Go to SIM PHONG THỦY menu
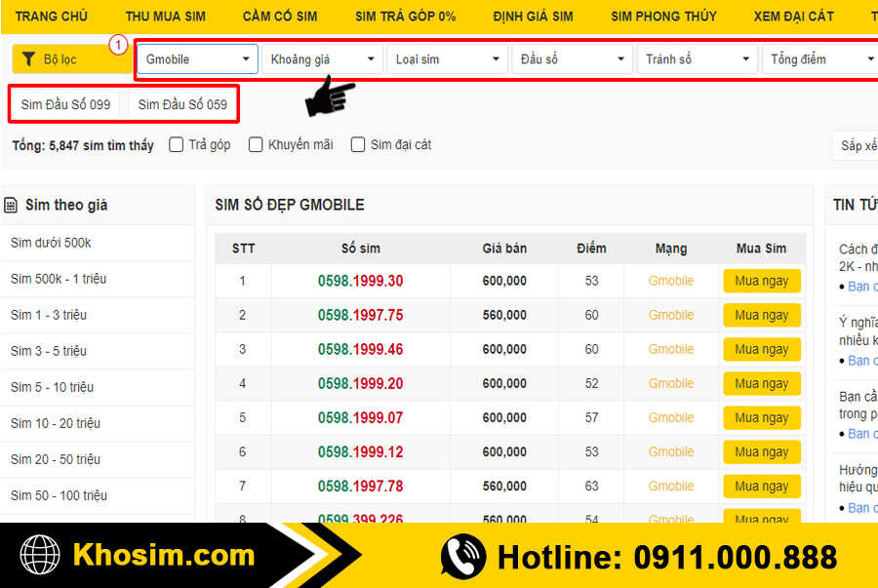 (663, 17)
